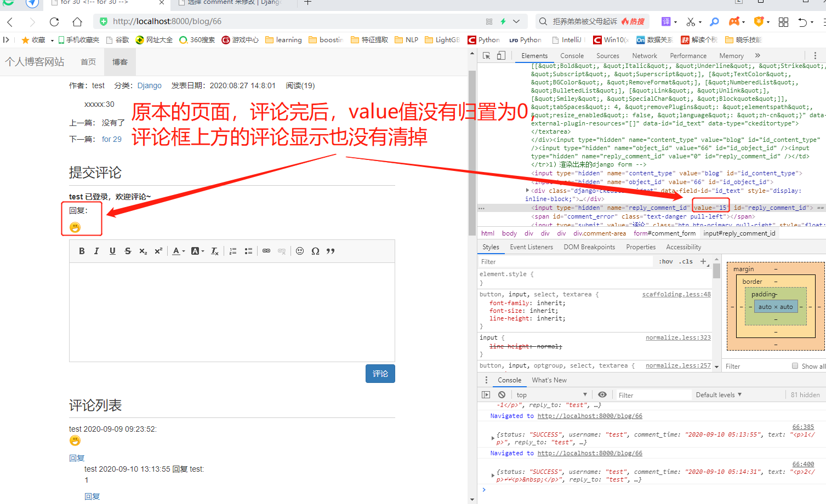Open the Default levels dropdown in Console
This screenshot has height=504, width=826.
(718, 394)
